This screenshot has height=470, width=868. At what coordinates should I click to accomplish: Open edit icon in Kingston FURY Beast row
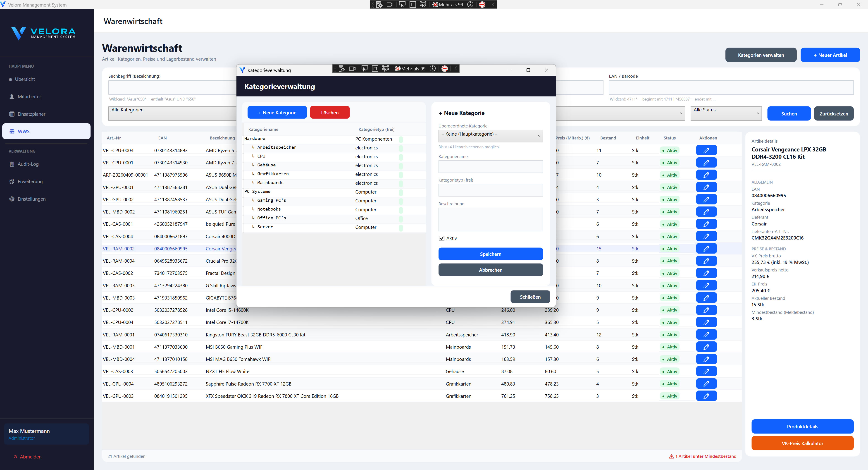click(x=706, y=334)
